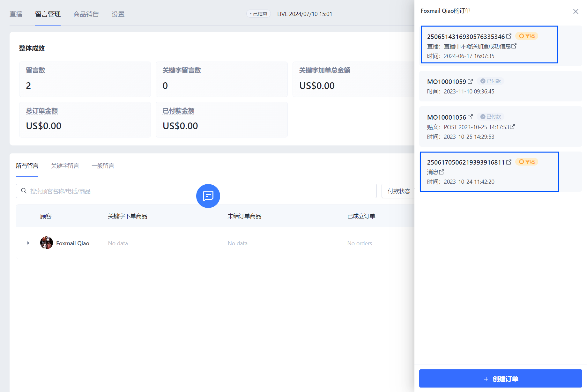Click the 已付款金额 metric label

179,111
